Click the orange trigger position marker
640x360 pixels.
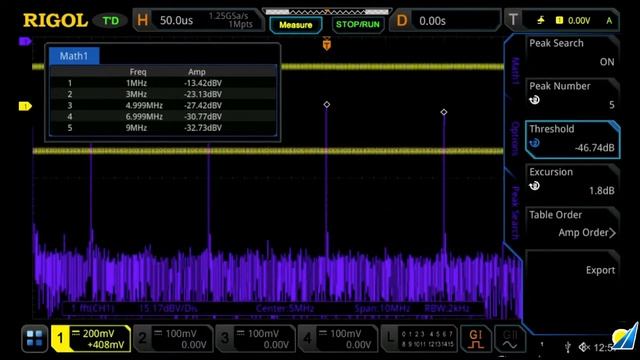click(x=327, y=44)
